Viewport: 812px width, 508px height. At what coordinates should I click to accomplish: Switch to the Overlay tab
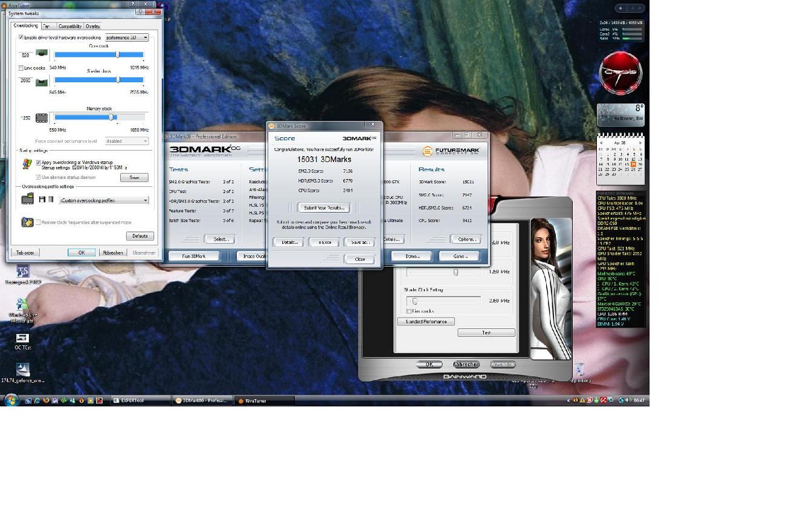(x=92, y=26)
